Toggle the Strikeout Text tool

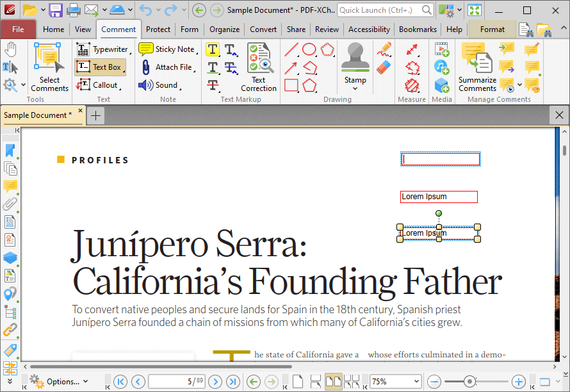tap(213, 85)
